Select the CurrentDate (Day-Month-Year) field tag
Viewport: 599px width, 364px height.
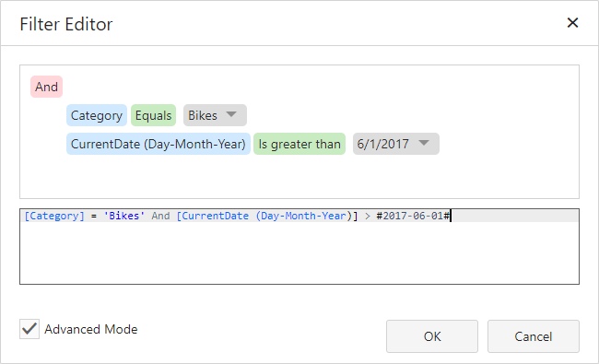coord(159,144)
